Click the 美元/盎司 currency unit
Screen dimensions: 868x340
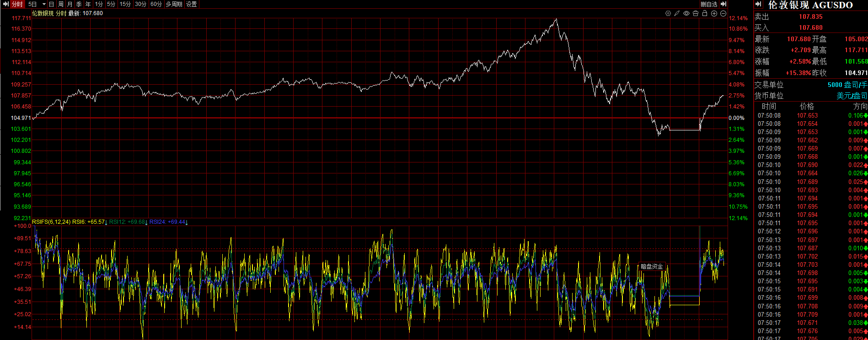[852, 96]
